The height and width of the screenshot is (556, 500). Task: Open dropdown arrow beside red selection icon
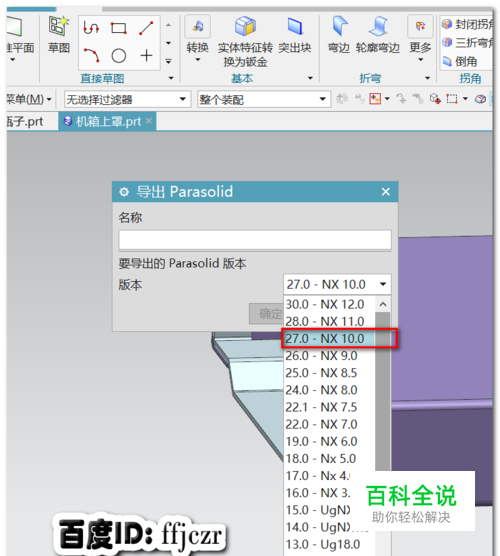click(x=387, y=99)
